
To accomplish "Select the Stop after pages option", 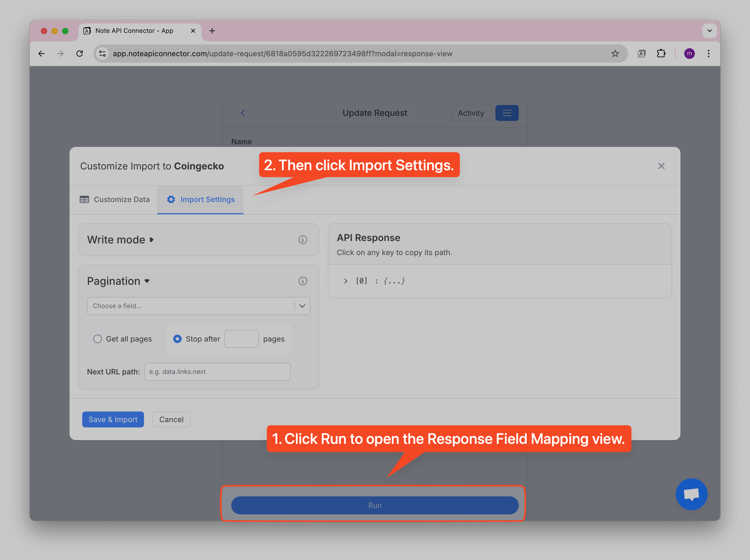I will (177, 339).
